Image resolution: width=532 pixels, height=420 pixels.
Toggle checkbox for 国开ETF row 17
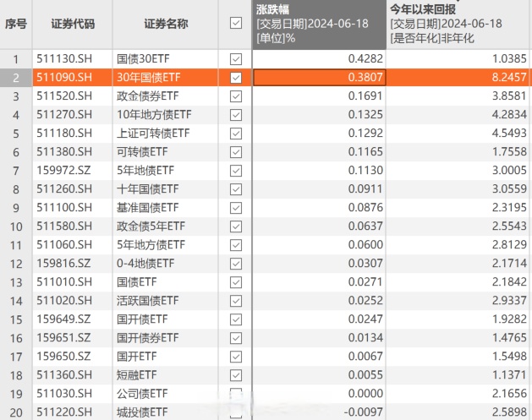click(x=236, y=357)
